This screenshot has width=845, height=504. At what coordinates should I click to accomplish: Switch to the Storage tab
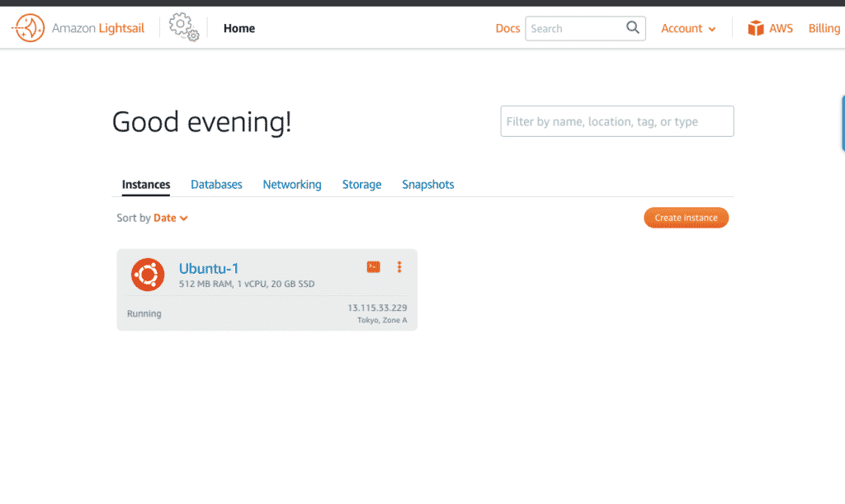tap(361, 185)
